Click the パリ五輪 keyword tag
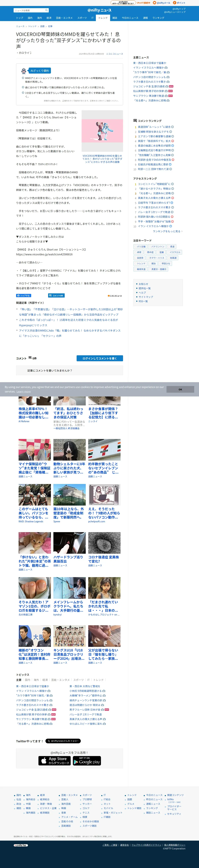 [140, 247]
